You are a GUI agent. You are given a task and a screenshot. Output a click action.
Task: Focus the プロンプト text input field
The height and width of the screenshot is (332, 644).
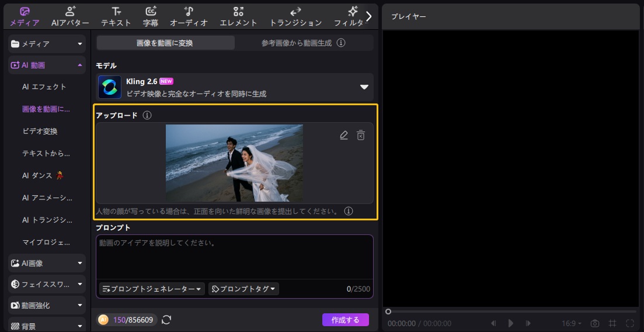click(x=235, y=257)
